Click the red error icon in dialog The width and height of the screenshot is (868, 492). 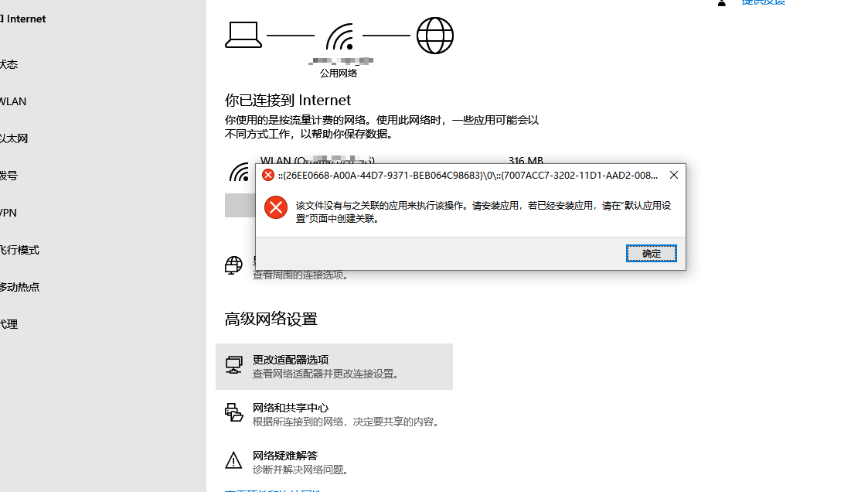pos(276,208)
